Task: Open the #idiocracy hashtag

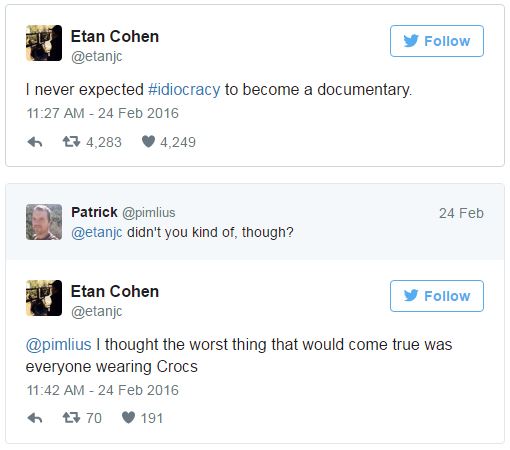Action: [x=184, y=90]
